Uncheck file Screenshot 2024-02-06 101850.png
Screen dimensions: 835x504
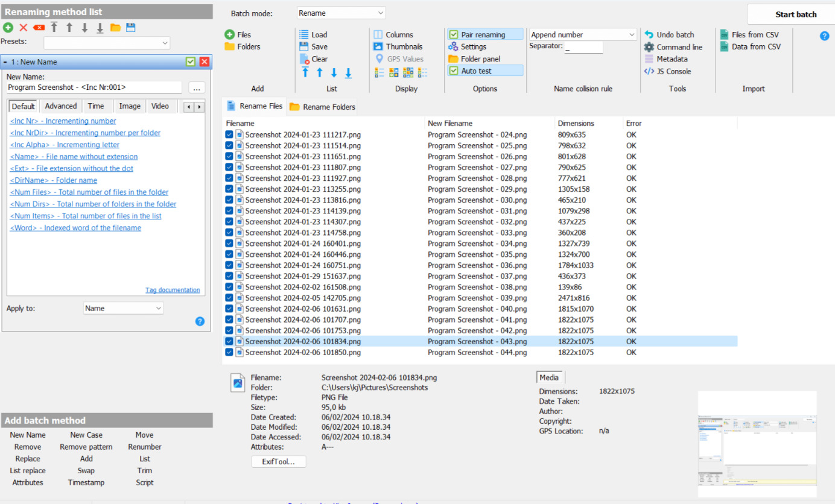(229, 352)
